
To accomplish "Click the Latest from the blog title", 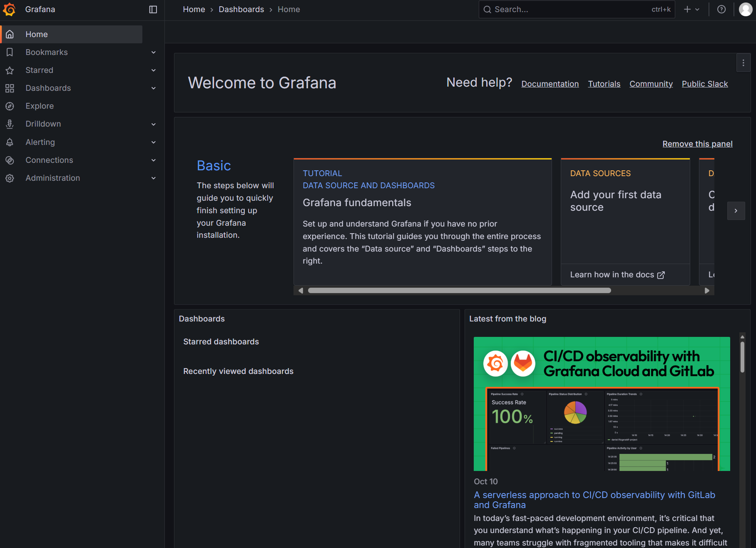I will tap(507, 319).
